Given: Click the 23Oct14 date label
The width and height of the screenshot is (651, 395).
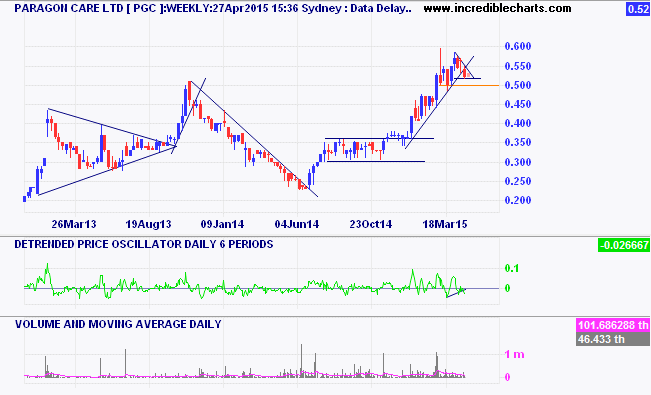Looking at the screenshot, I should (370, 224).
